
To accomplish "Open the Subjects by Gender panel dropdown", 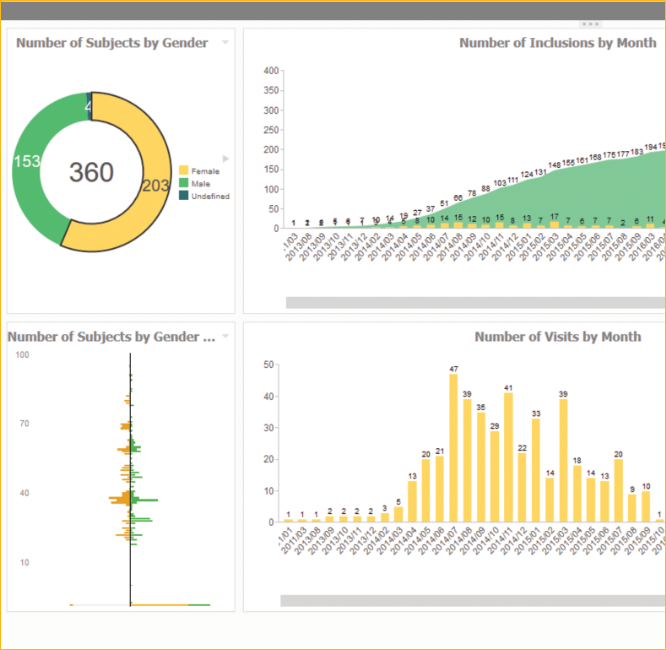I will pyautogui.click(x=225, y=42).
